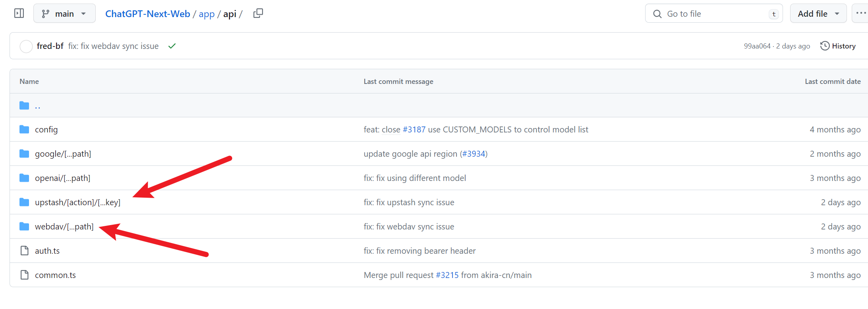868x309 pixels.
Task: Click the search magnifier icon
Action: point(657,14)
